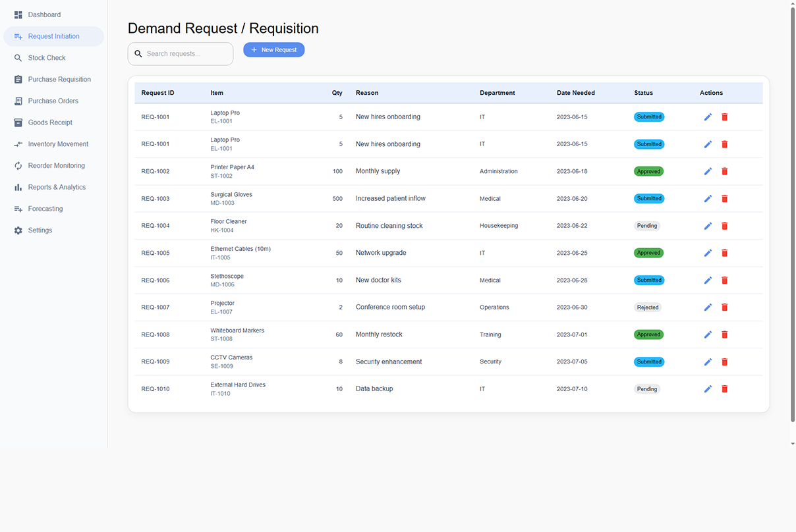
Task: Click the Dashboard grid icon in sidebar
Action: (18, 14)
